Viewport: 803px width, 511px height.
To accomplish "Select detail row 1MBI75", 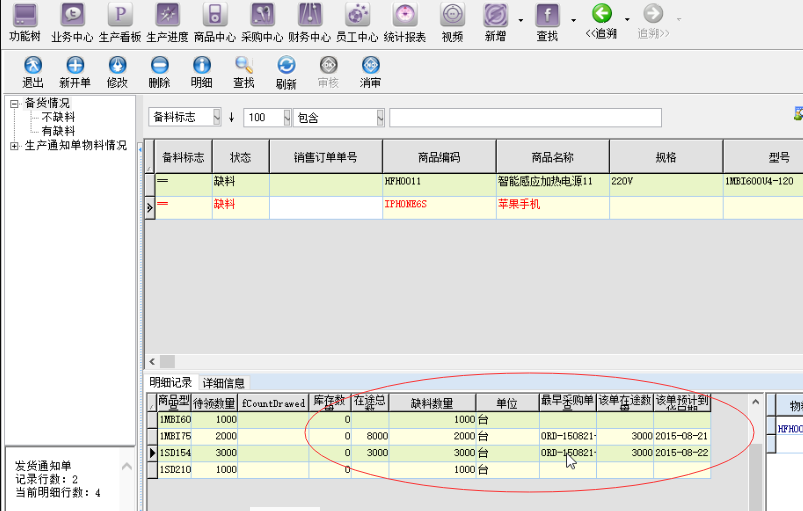I will [x=175, y=436].
